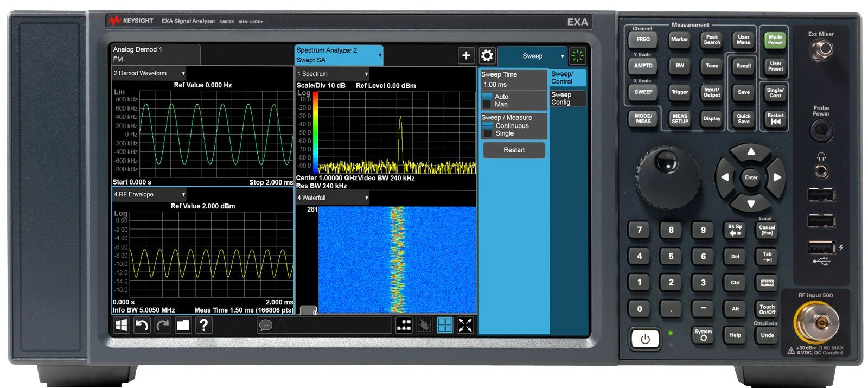This screenshot has width=868, height=388.
Task: Tap the Single/Cont hardware key
Action: pos(775,93)
